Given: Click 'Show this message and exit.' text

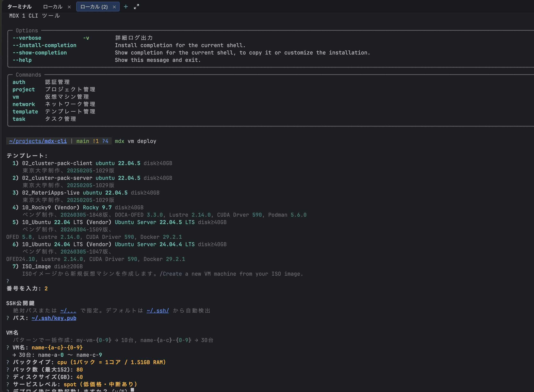Looking at the screenshot, I should [x=158, y=60].
